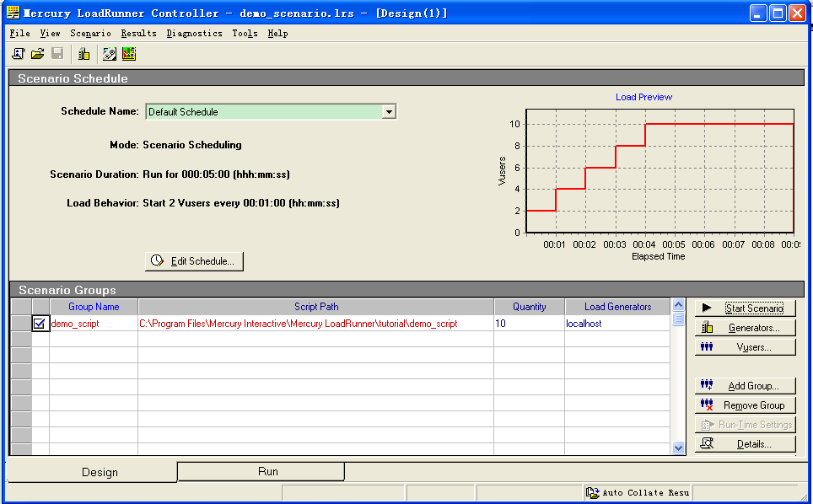
Task: Click the Save scenario toolbar icon
Action: point(57,52)
